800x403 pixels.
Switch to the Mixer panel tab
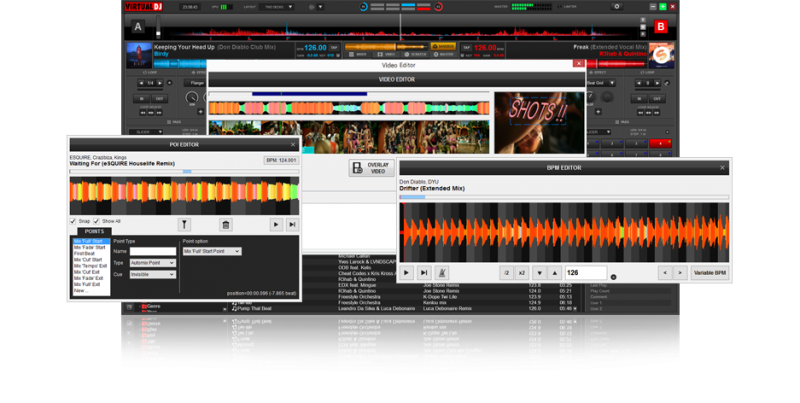tap(358, 54)
